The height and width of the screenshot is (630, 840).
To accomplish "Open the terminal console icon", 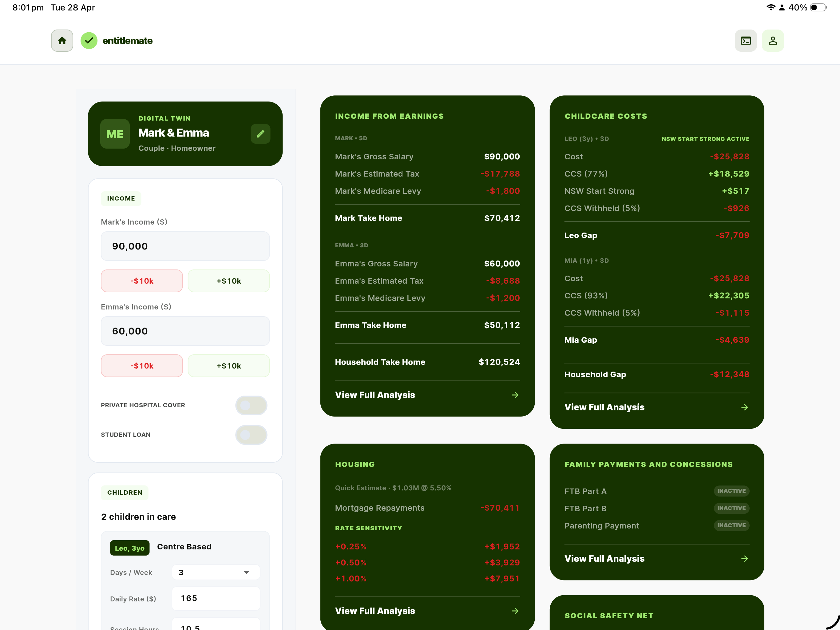I will click(x=745, y=41).
